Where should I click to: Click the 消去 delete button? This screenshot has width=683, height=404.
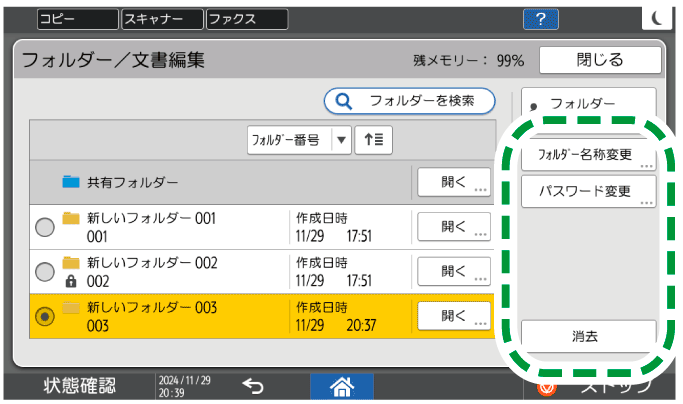coord(588,336)
